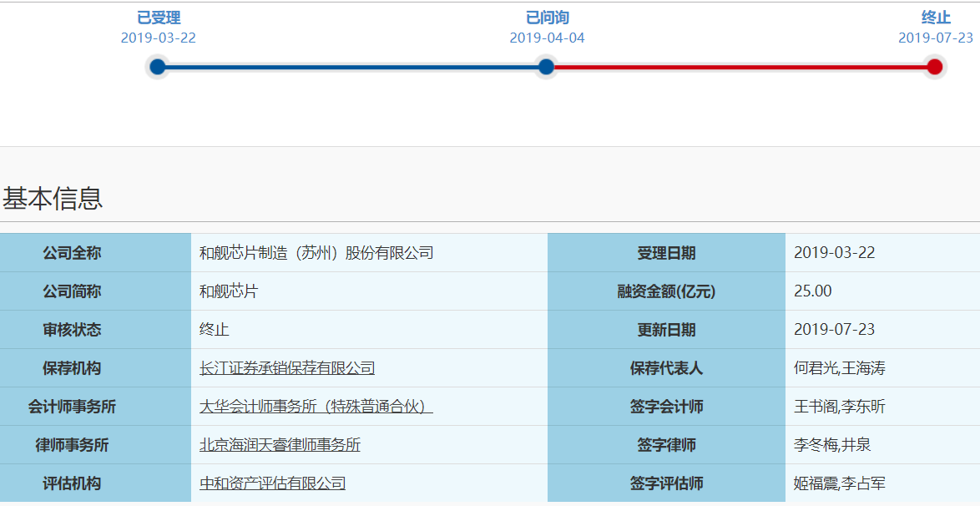Select appraisers 姬福震,李占军
The width and height of the screenshot is (980, 506).
pos(840,483)
